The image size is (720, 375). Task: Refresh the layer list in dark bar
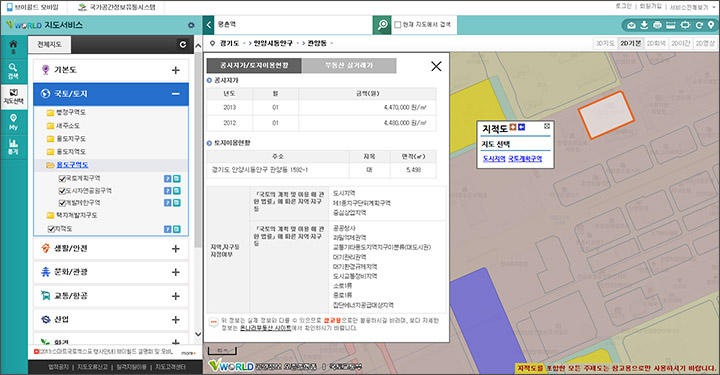[183, 45]
